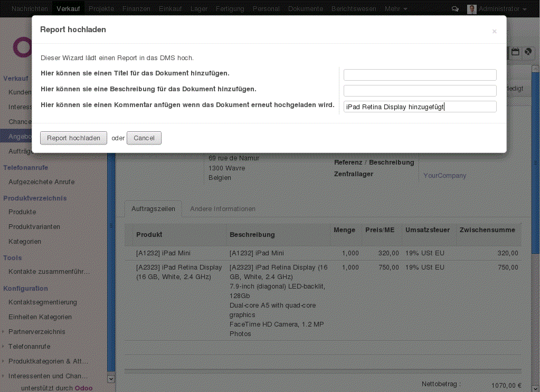Click the 750,00 Zwischensumme cell
This screenshot has height=392, width=540.
coord(508,267)
